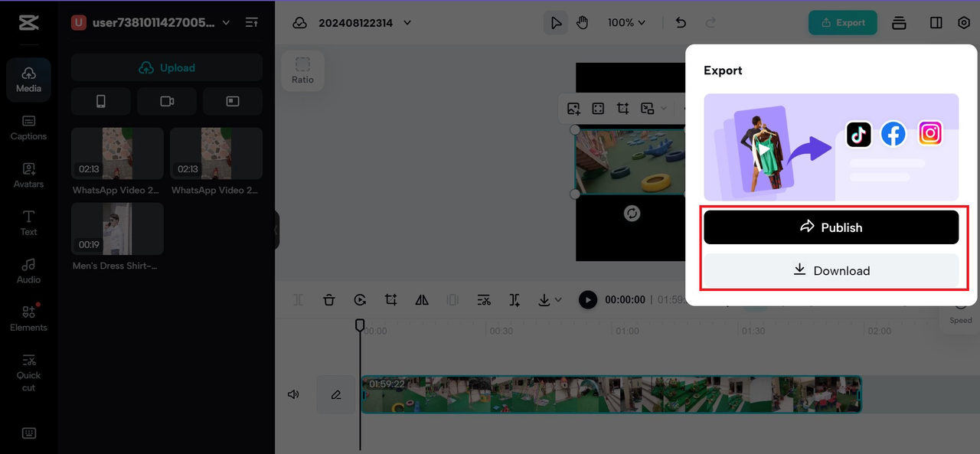Screen dimensions: 980x454
Task: Open the Speed panel option
Action: tap(960, 314)
